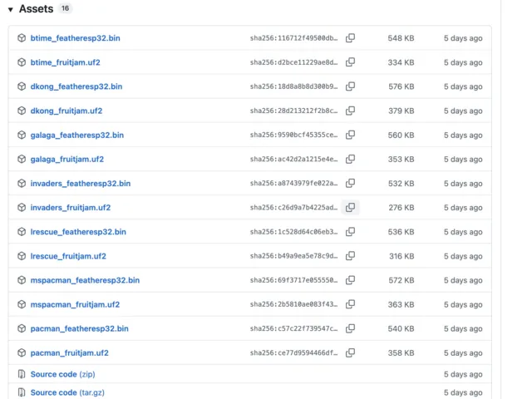The height and width of the screenshot is (399, 532).
Task: Copy sha256 hash for dkong_featheresp32.bin
Action: pyautogui.click(x=350, y=86)
